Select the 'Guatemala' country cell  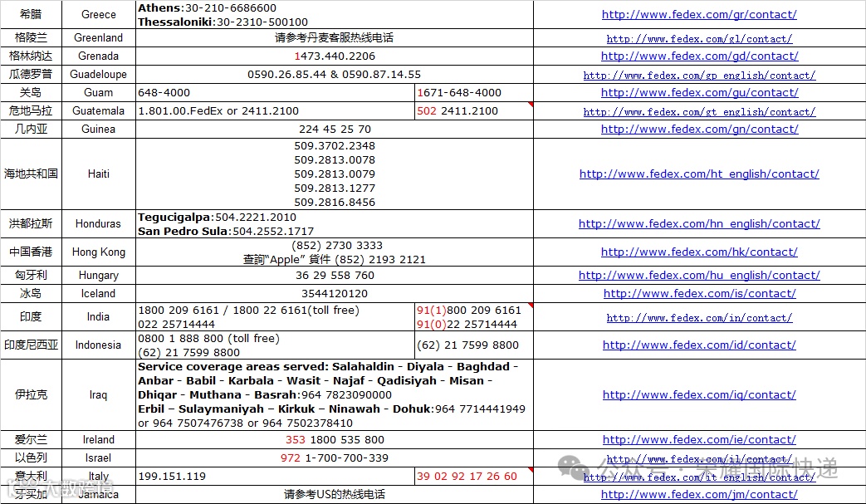[99, 110]
